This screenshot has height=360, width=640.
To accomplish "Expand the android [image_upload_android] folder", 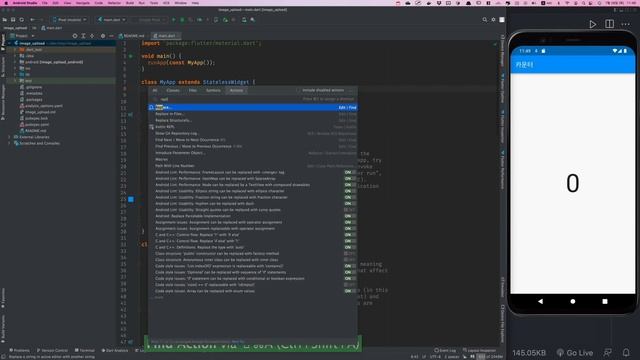I will [x=16, y=62].
